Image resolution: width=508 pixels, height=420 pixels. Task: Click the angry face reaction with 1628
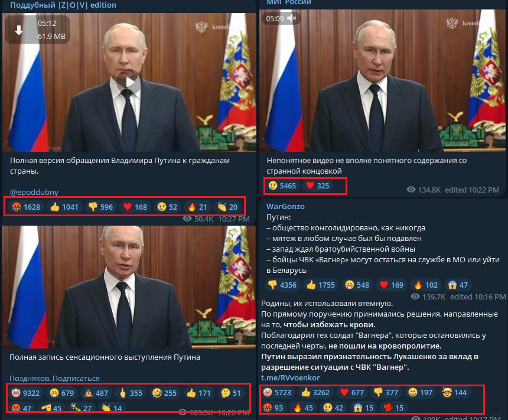click(26, 207)
